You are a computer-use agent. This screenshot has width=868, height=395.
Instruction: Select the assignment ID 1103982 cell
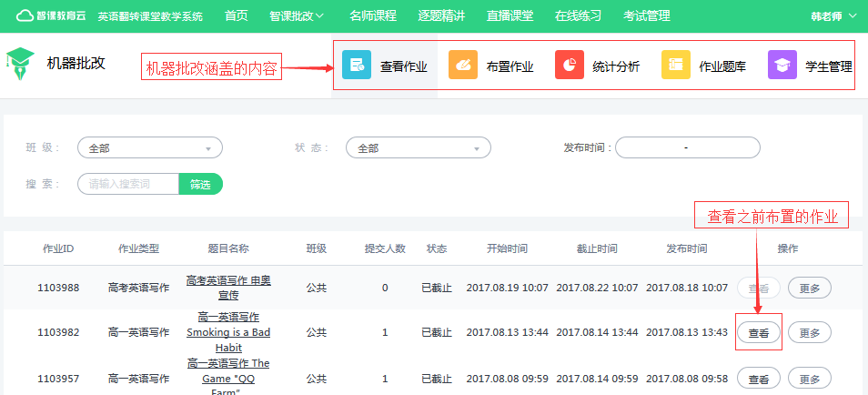pyautogui.click(x=58, y=332)
